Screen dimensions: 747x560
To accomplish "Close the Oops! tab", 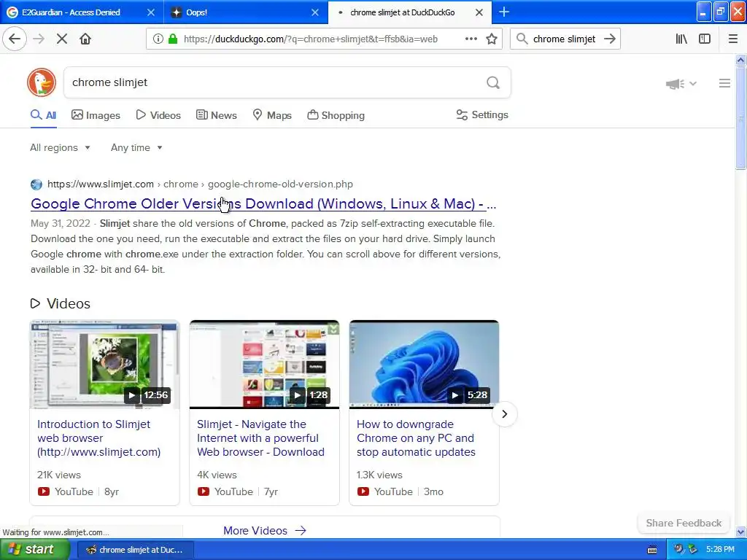I will click(315, 12).
